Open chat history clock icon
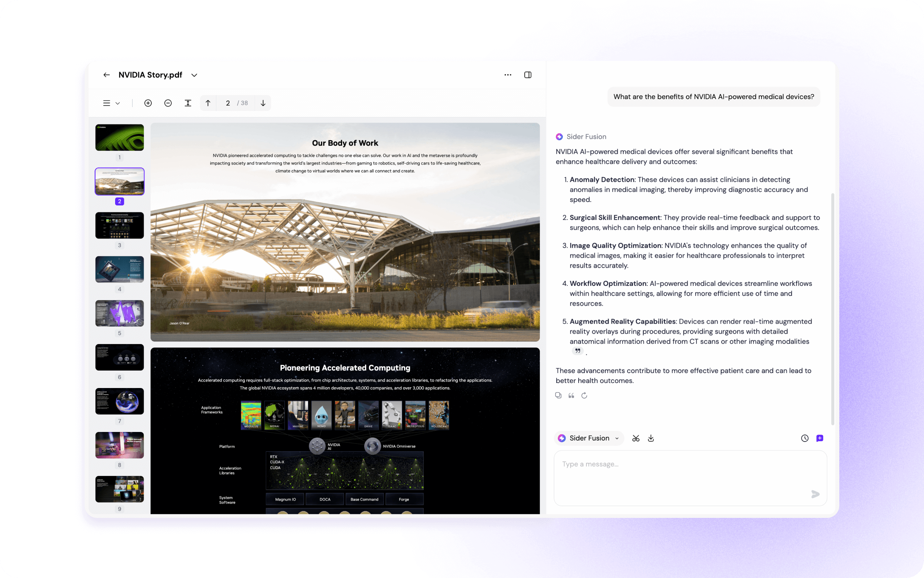Image resolution: width=924 pixels, height=578 pixels. (805, 438)
